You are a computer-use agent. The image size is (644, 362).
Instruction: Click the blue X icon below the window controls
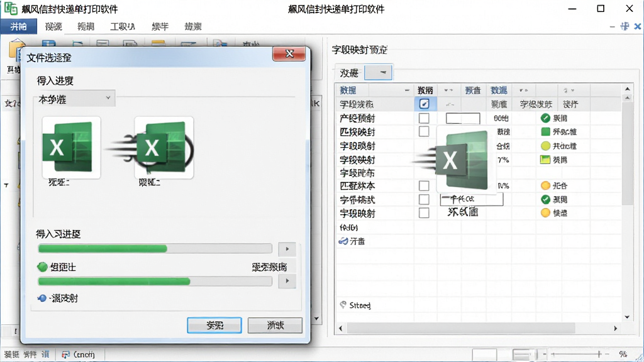point(638,26)
